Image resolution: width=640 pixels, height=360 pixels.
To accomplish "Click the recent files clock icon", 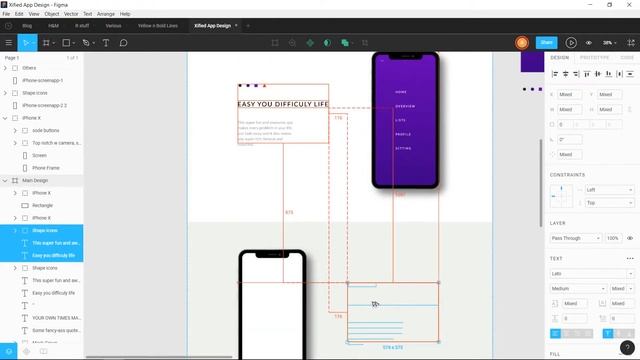I will tap(9, 26).
